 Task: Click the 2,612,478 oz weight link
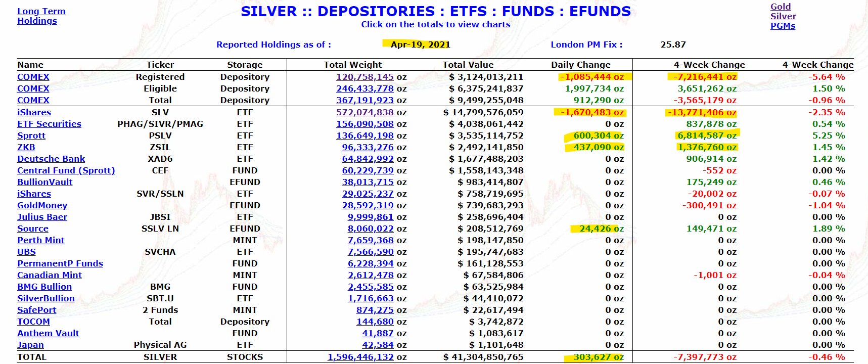[371, 275]
